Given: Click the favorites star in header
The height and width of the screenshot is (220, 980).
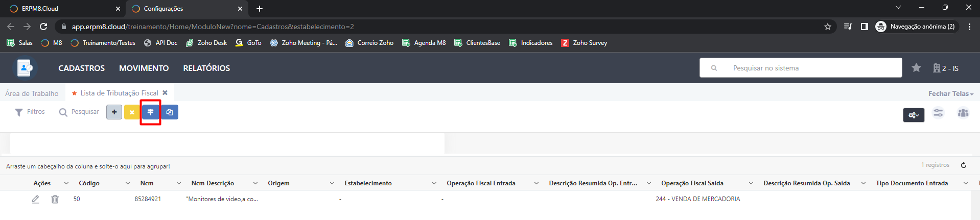Looking at the screenshot, I should click(916, 68).
